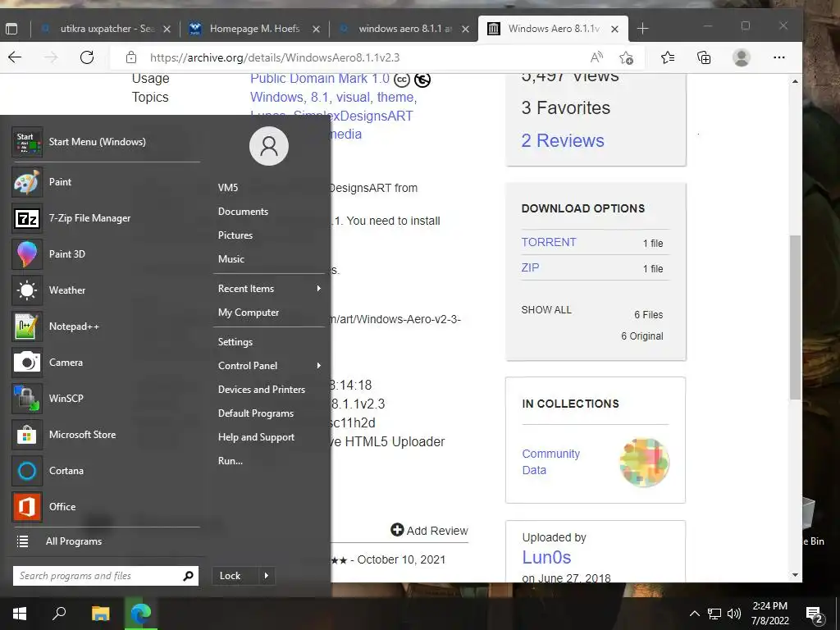
Task: Add this page to favorites
Action: click(626, 57)
